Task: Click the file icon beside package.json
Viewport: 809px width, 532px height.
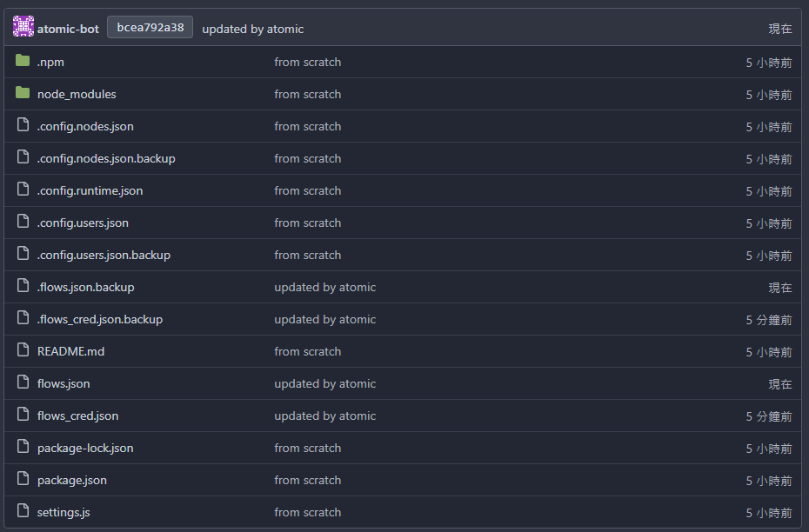Action: [x=23, y=480]
